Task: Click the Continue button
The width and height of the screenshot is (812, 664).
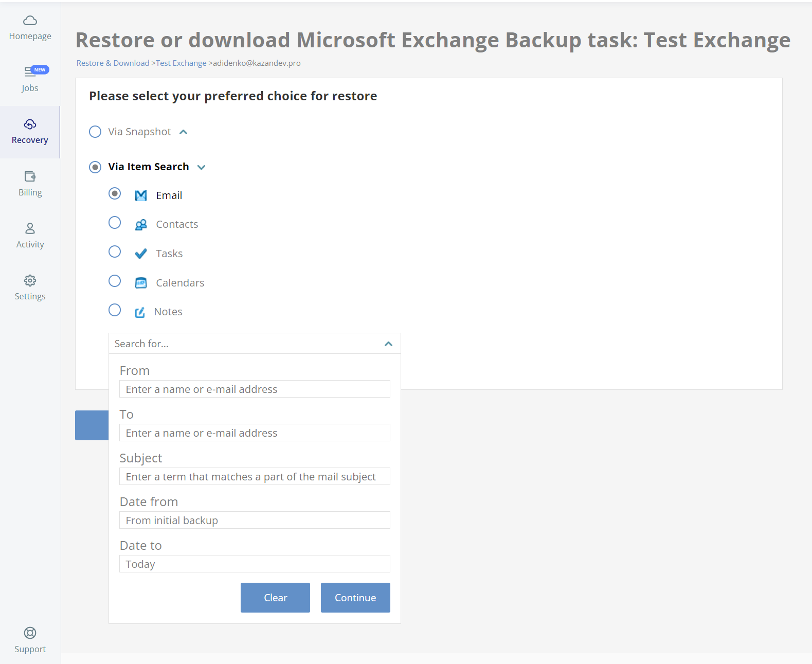Action: tap(355, 598)
